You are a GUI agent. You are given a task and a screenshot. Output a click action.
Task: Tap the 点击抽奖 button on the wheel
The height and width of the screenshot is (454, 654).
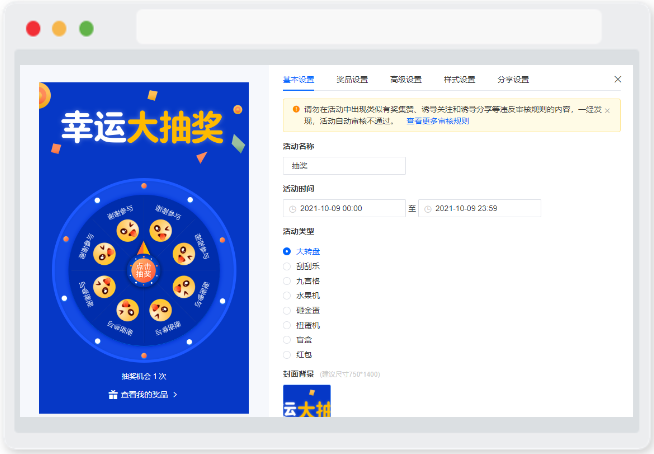click(143, 270)
